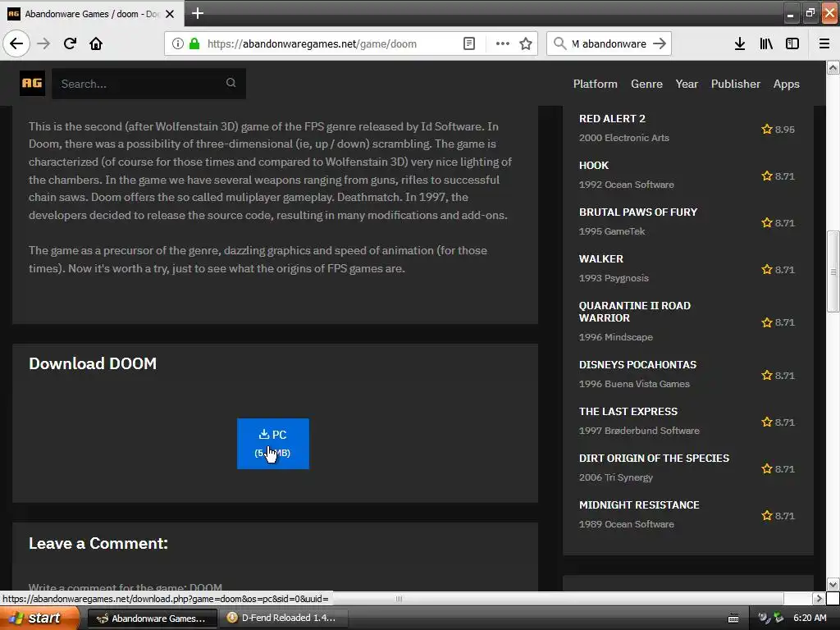Click the taskbar clock showing 6:20 AM
This screenshot has width=840, height=630.
tap(810, 618)
